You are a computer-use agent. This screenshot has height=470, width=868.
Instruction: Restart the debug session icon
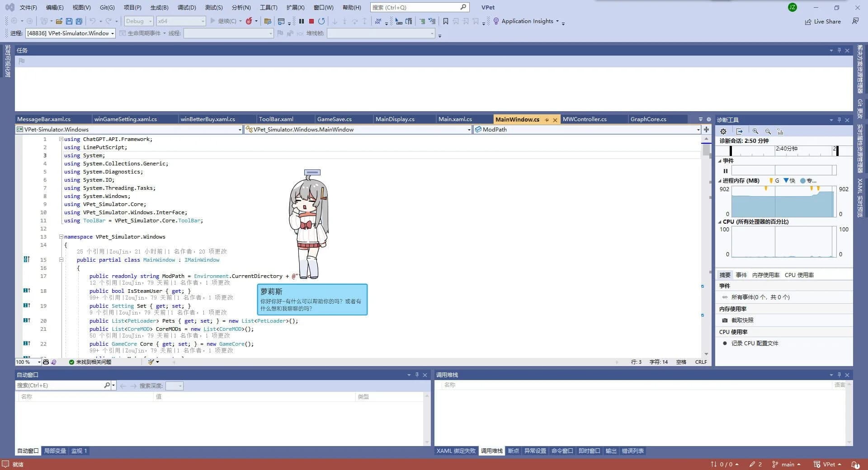tap(321, 21)
